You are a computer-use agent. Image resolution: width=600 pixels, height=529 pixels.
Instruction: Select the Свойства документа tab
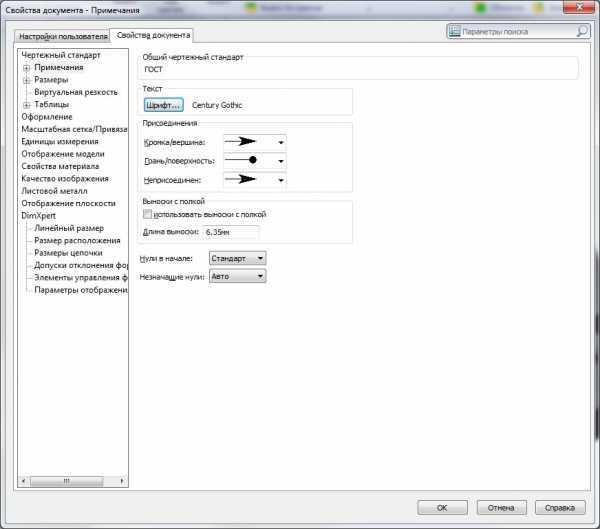pyautogui.click(x=153, y=35)
